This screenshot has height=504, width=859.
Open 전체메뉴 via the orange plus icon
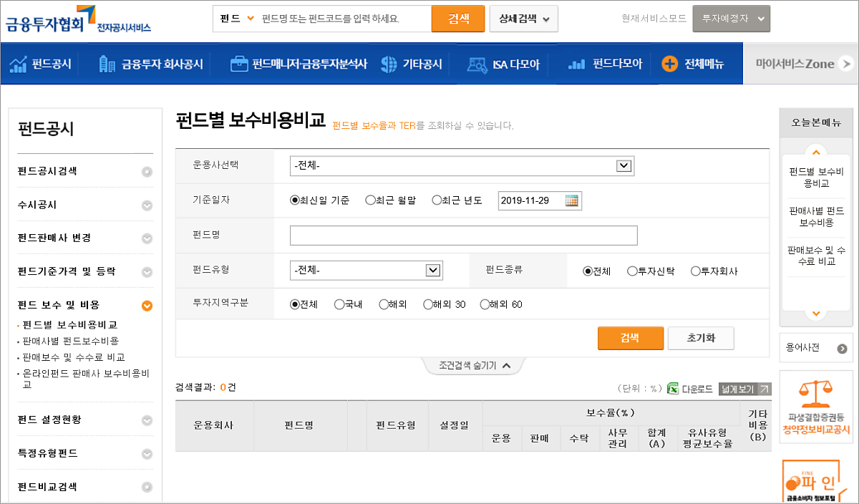669,64
